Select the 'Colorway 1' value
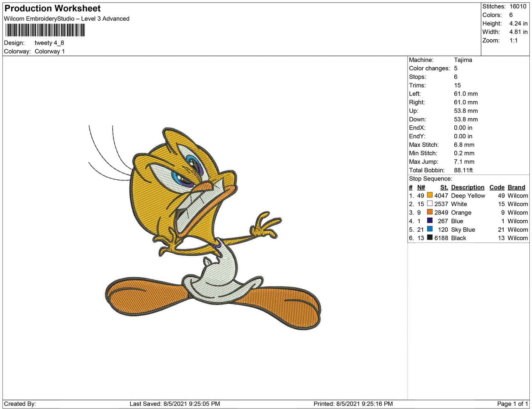Screen dimensions: 532x409 click(x=50, y=51)
